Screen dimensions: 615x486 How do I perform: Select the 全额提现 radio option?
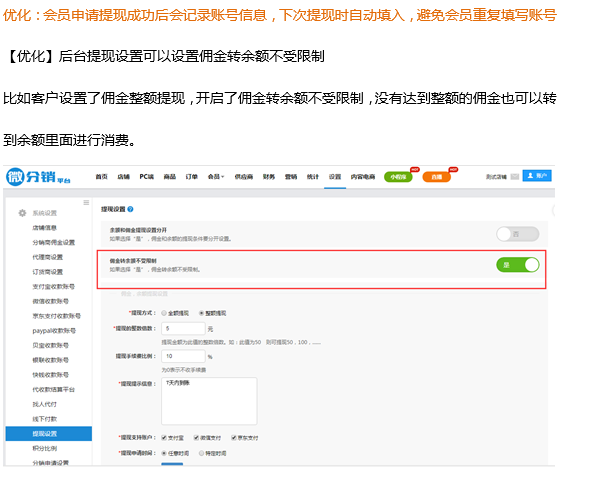(162, 312)
